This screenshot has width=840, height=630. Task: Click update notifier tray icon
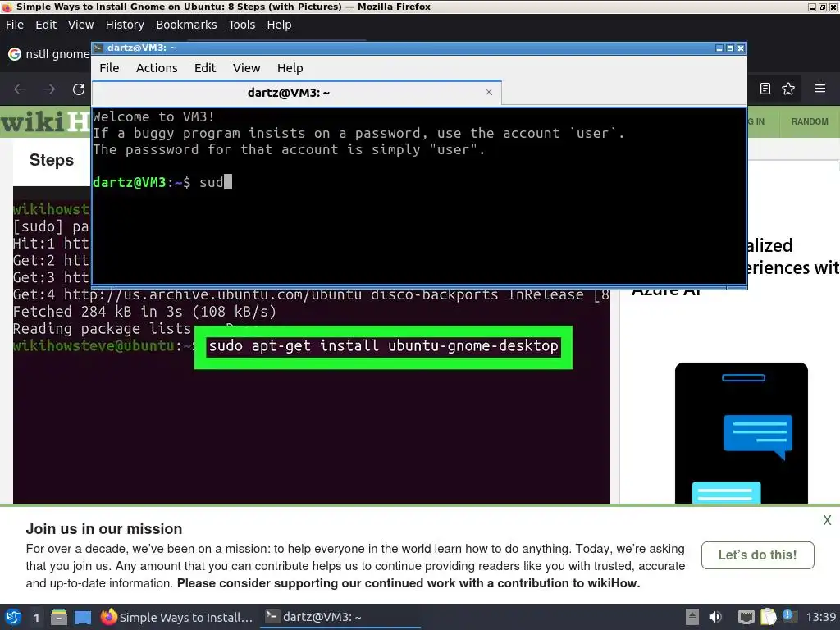tap(790, 616)
